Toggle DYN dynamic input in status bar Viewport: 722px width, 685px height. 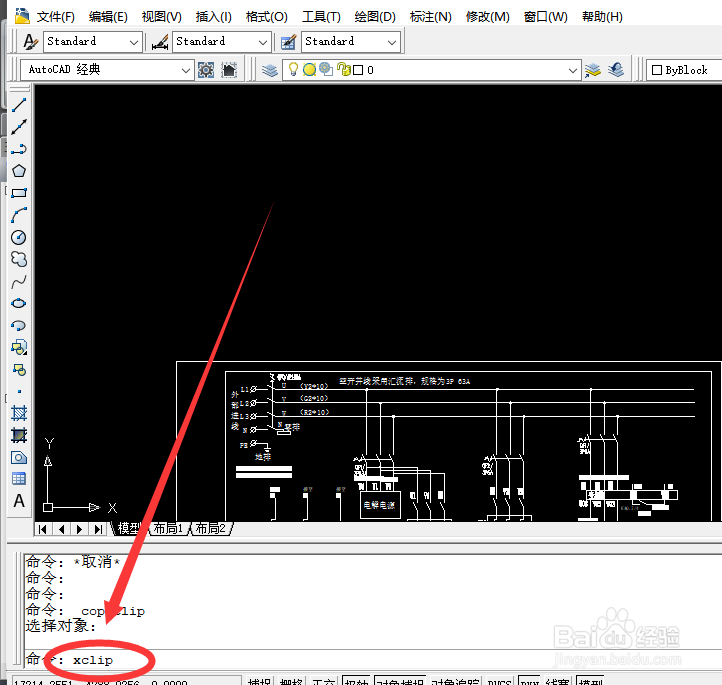[529, 681]
